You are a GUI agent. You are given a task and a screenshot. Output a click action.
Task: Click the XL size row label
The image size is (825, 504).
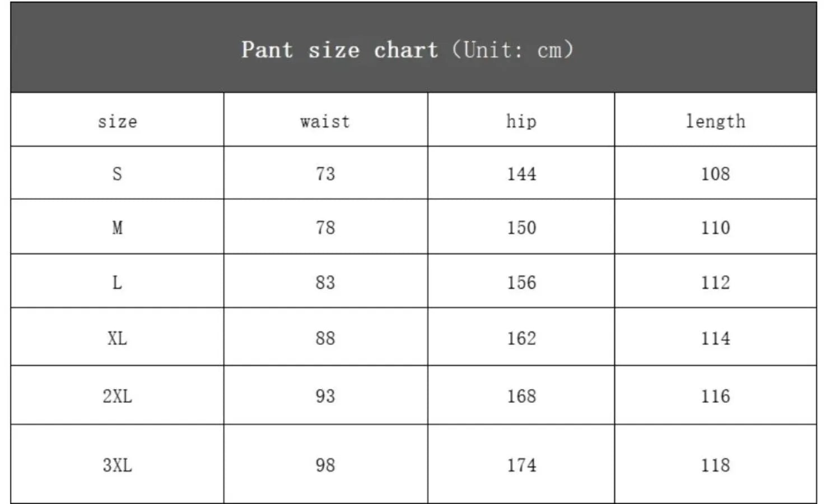tap(117, 338)
